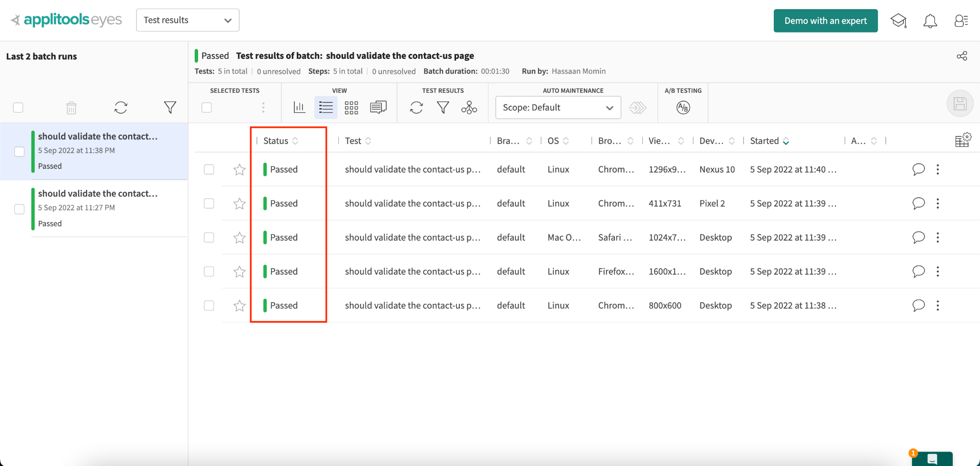Open the Scope: Default dropdown
Image resolution: width=980 pixels, height=466 pixels.
(558, 108)
